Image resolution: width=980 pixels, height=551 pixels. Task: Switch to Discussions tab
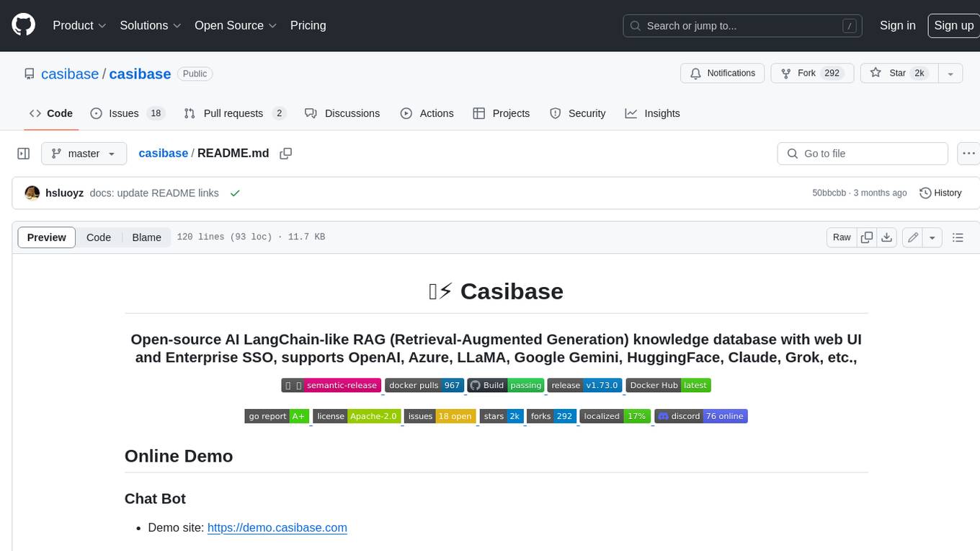(x=342, y=113)
